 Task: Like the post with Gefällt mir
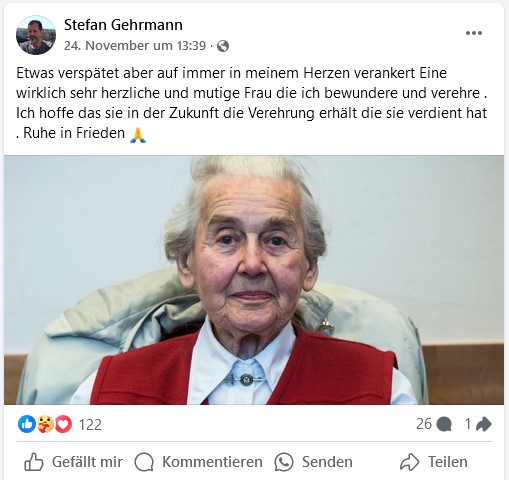(x=73, y=462)
